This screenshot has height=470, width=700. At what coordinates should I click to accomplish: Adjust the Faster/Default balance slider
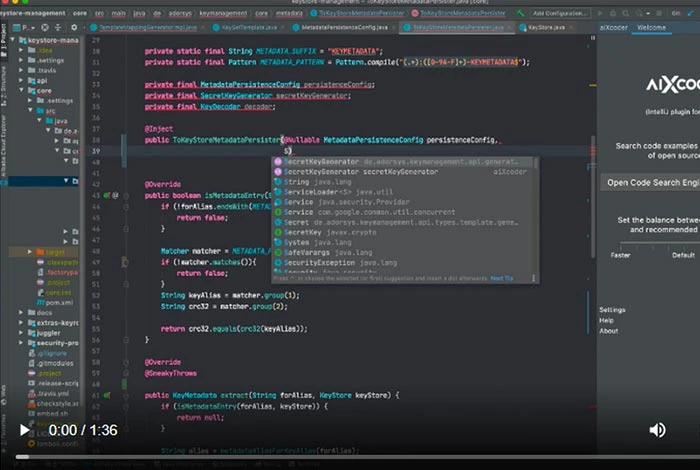(660, 244)
